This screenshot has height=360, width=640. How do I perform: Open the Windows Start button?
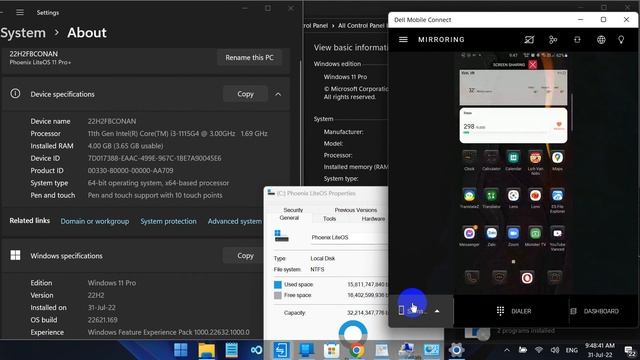(x=181, y=350)
